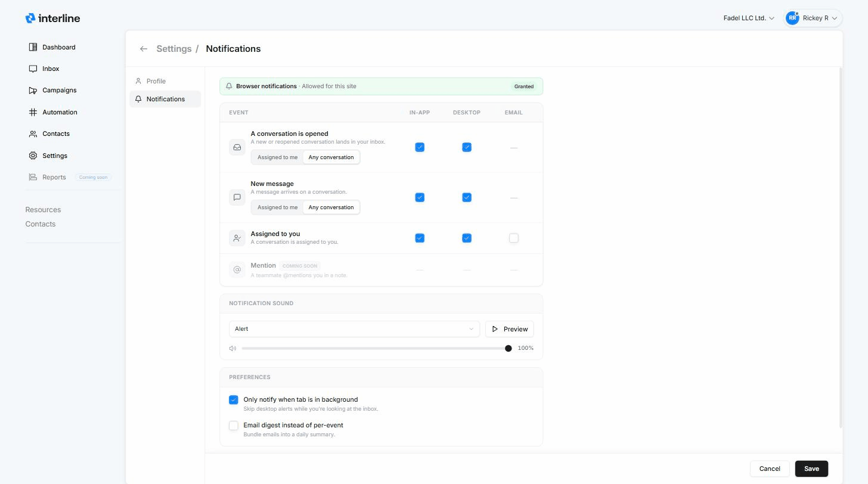The width and height of the screenshot is (868, 484).
Task: Open the Fadel LLC Ltd. workspace dropdown
Action: point(749,18)
